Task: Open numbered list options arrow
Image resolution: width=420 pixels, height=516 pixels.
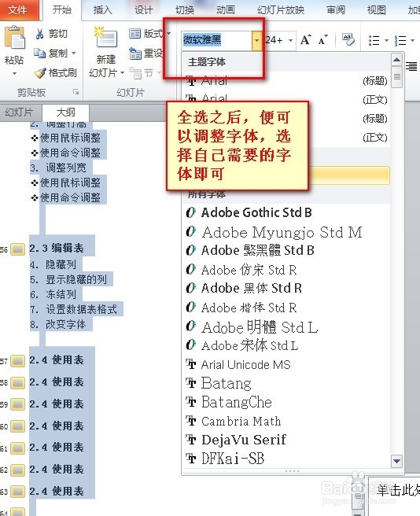Action: 413,40
